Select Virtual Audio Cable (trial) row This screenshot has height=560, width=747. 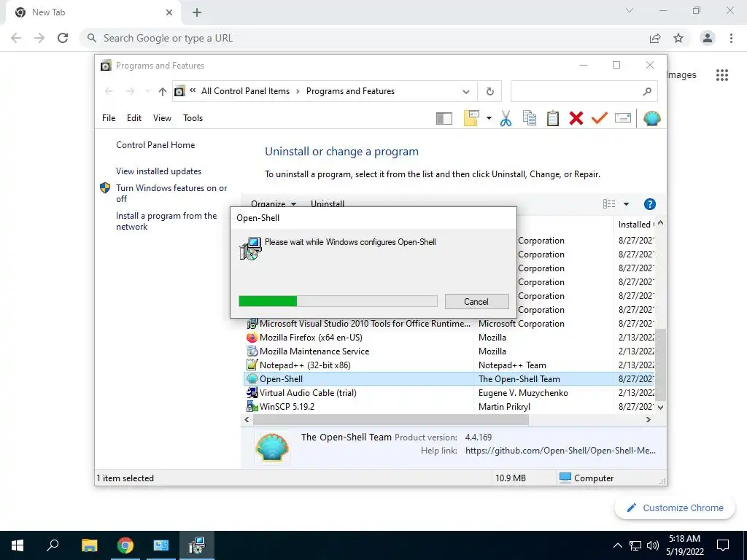(x=450, y=393)
